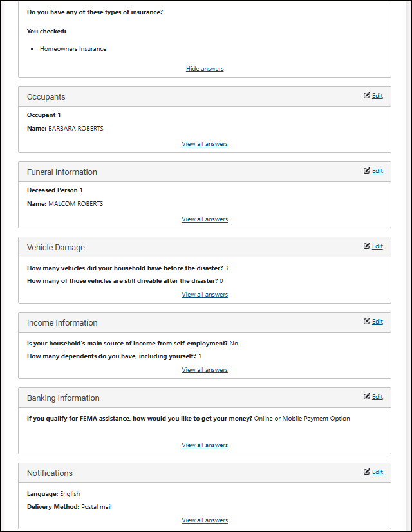This screenshot has height=532, width=412.
Task: Click the Vehicle Damage section header
Action: coord(56,248)
